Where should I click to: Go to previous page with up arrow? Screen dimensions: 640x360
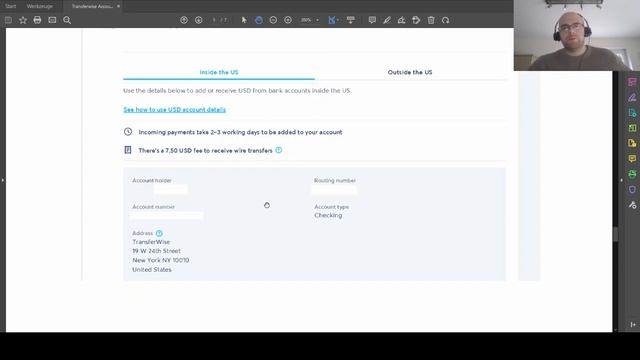pos(184,20)
